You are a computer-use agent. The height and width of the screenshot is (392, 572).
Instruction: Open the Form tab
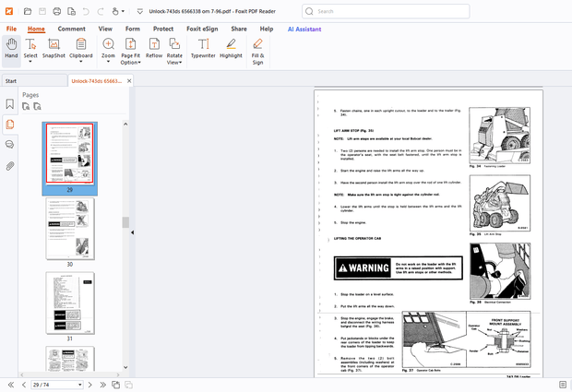tap(133, 29)
